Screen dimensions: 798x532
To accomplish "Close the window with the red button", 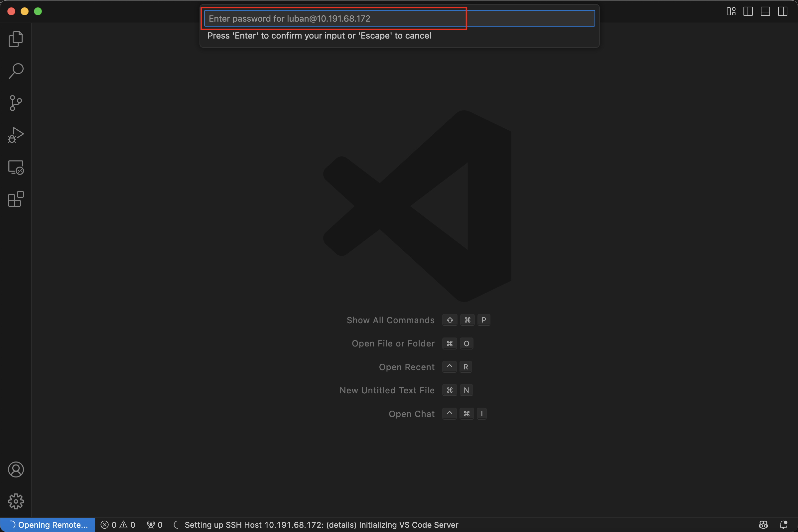I will pyautogui.click(x=11, y=11).
